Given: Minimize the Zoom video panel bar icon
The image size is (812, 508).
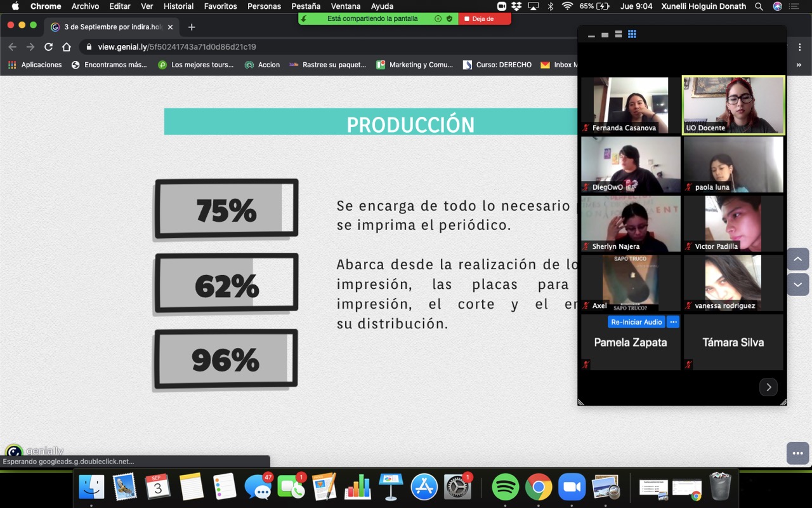Looking at the screenshot, I should [591, 35].
